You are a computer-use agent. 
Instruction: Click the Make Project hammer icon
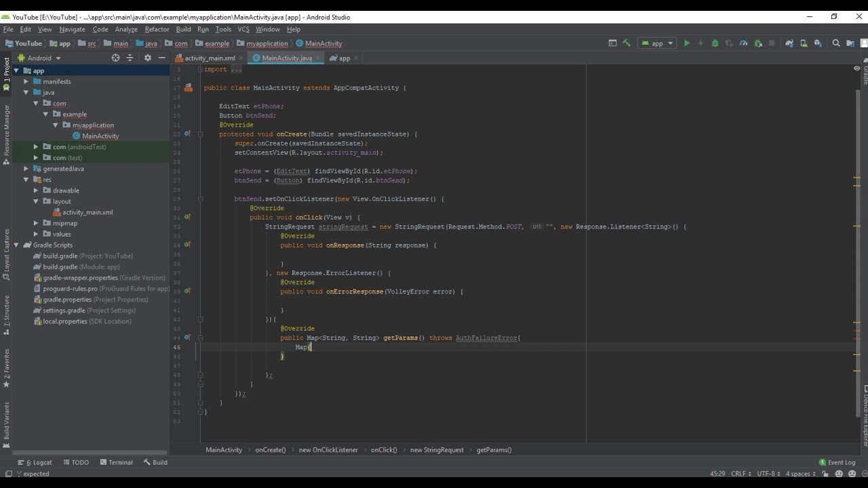pos(627,43)
